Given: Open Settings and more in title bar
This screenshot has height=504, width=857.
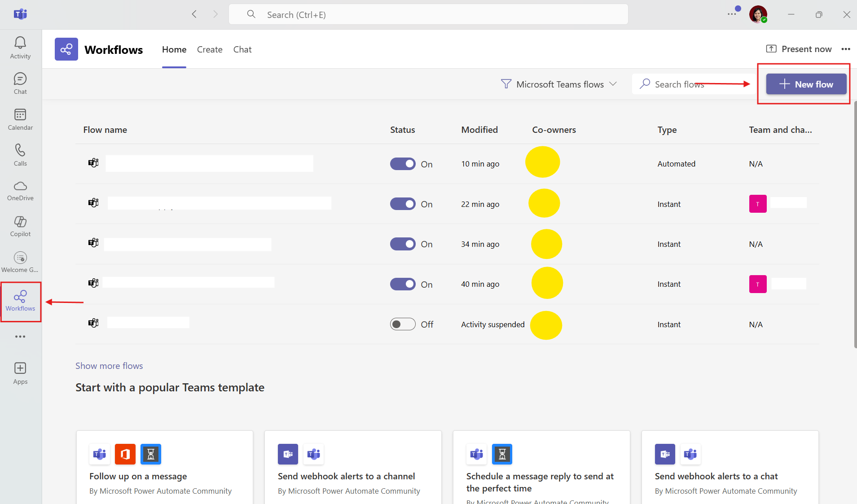Looking at the screenshot, I should 732,14.
